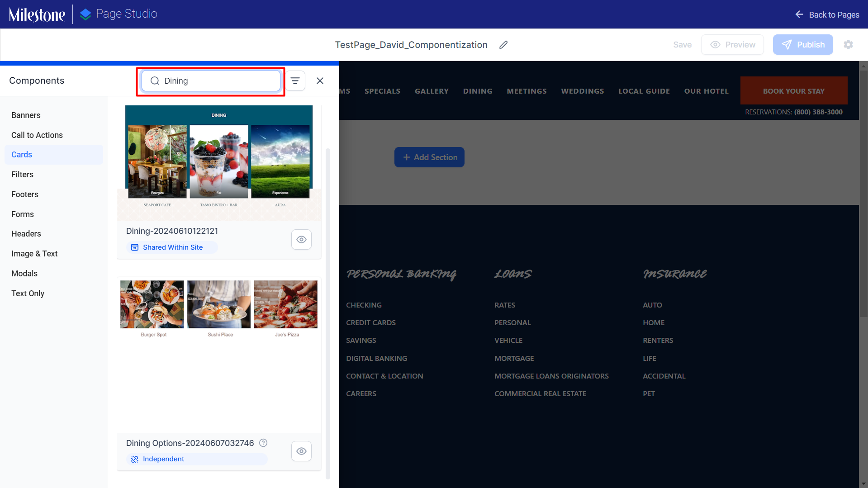The image size is (868, 488).
Task: Select the Cards category
Action: [54, 155]
